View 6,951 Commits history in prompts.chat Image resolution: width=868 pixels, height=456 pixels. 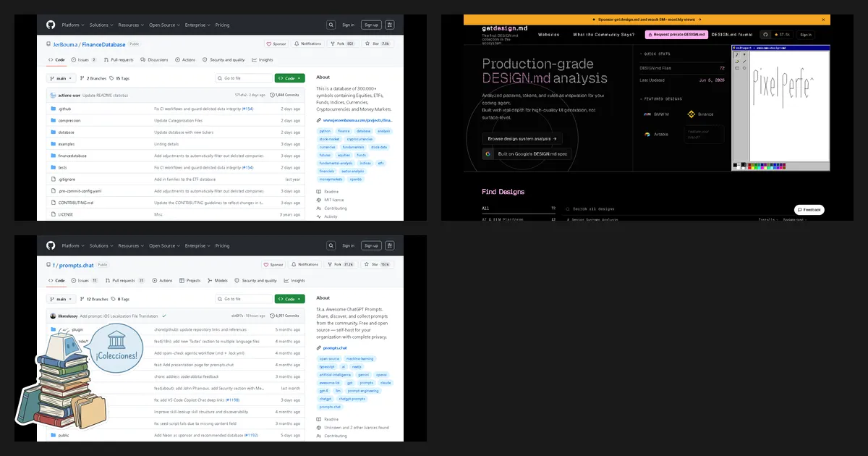click(x=284, y=316)
